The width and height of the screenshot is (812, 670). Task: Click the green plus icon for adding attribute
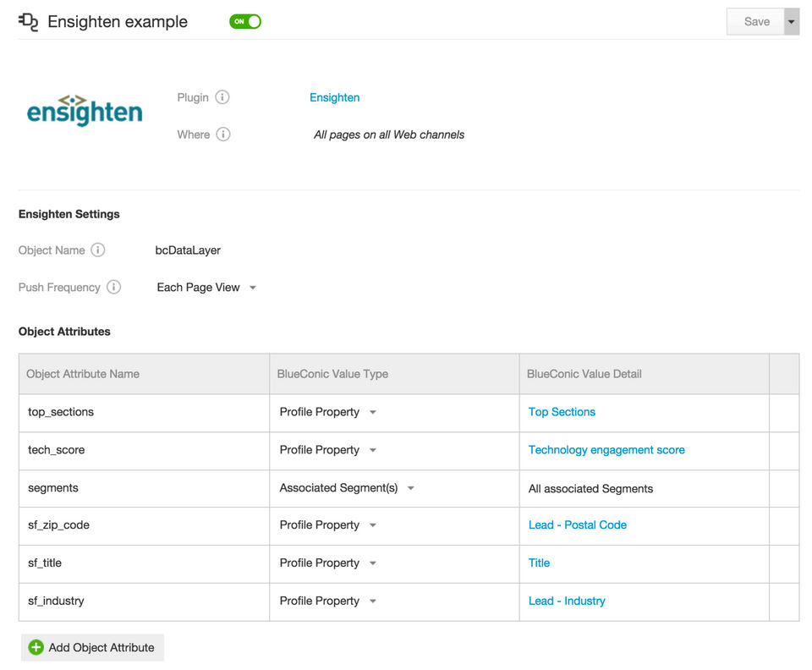(36, 647)
